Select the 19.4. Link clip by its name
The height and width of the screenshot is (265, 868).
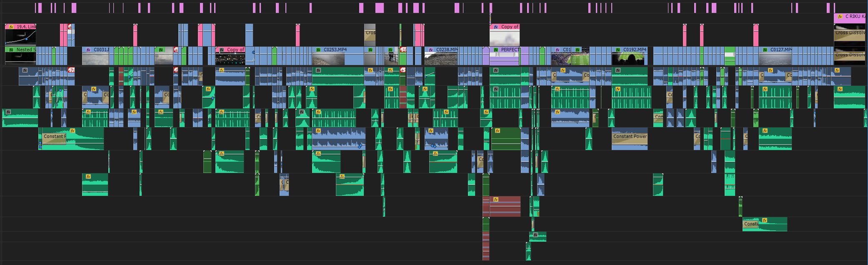(26, 27)
